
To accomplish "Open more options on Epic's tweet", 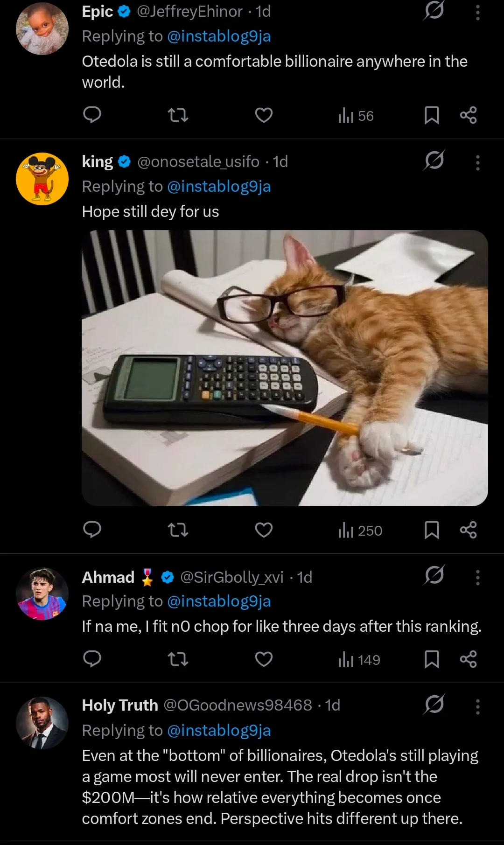I will [x=477, y=12].
